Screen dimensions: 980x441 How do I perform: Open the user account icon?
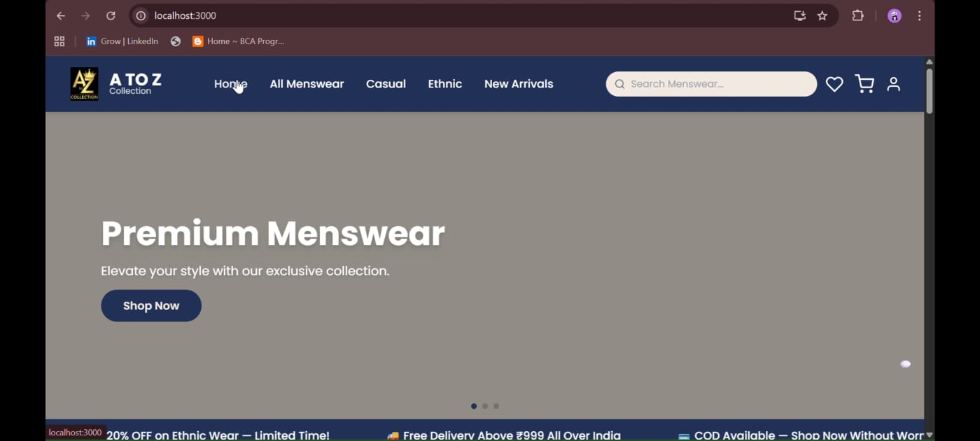point(893,84)
